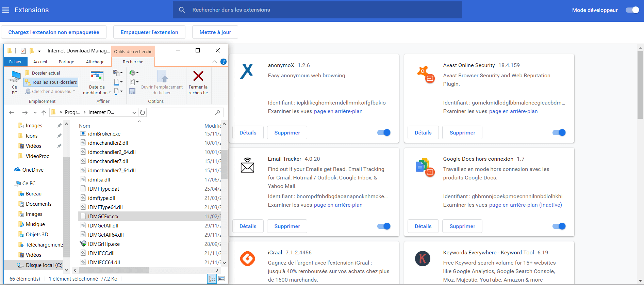This screenshot has height=285, width=644.
Task: Disable the anonymoX extension toggle
Action: tap(384, 133)
